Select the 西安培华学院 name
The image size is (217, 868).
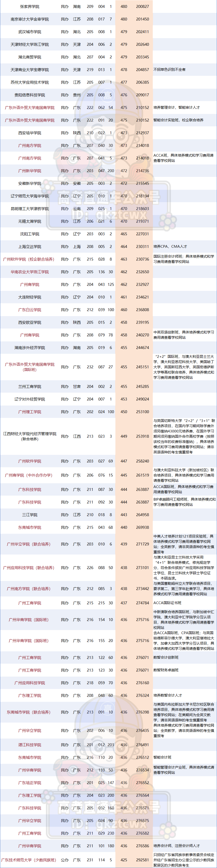click(30, 133)
